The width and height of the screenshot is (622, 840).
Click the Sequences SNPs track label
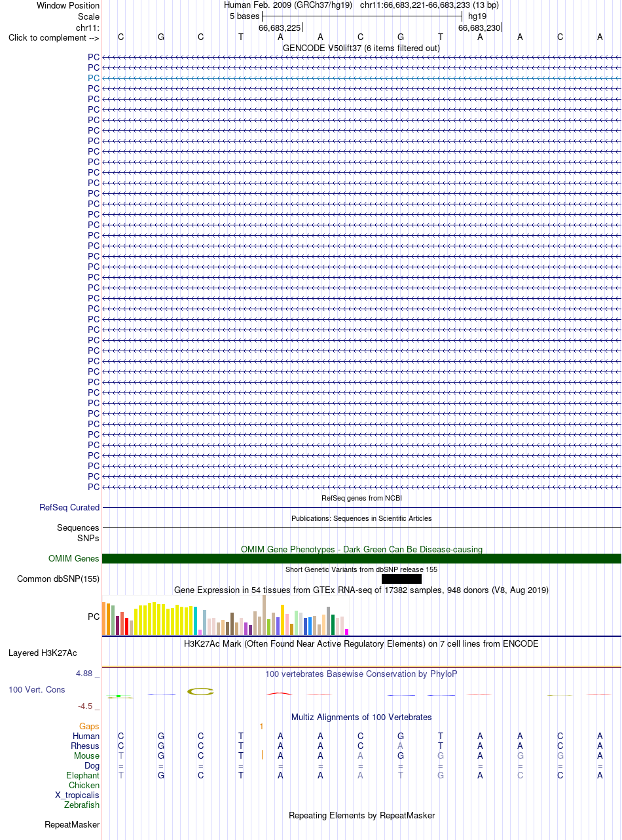(78, 533)
